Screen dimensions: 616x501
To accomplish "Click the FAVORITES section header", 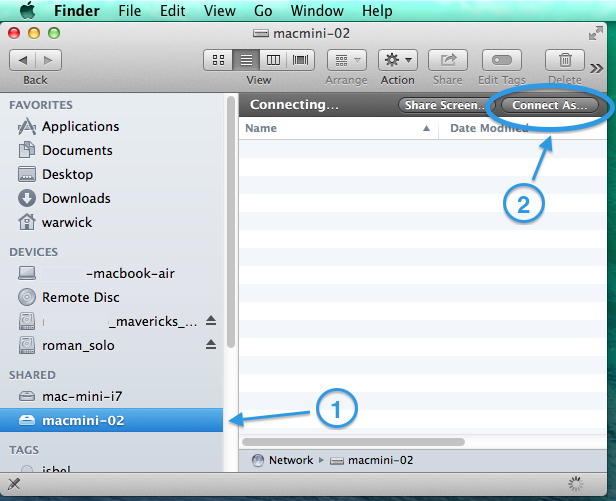I will tap(41, 105).
